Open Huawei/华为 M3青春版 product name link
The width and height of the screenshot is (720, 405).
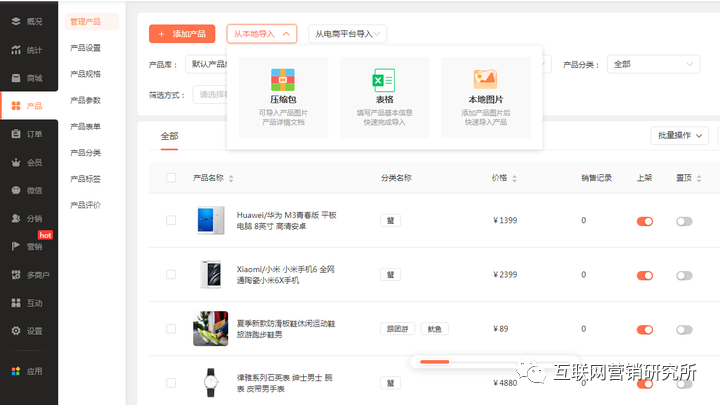click(x=287, y=220)
